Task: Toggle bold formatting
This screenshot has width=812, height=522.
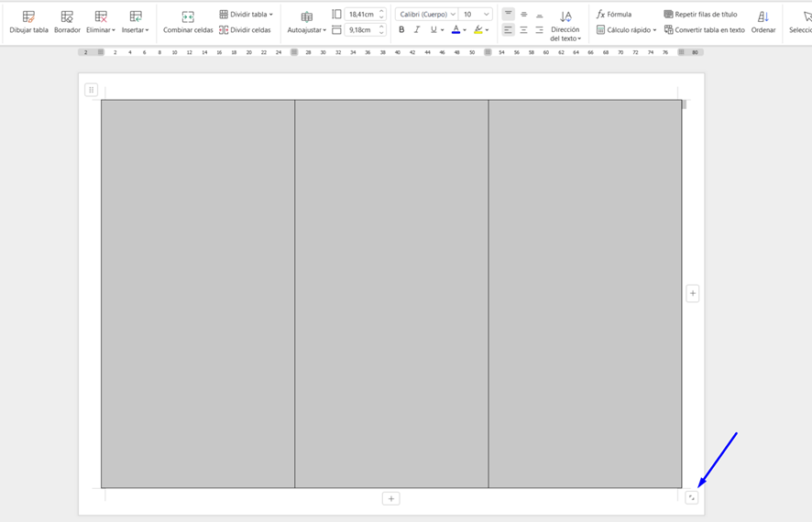Action: tap(401, 30)
